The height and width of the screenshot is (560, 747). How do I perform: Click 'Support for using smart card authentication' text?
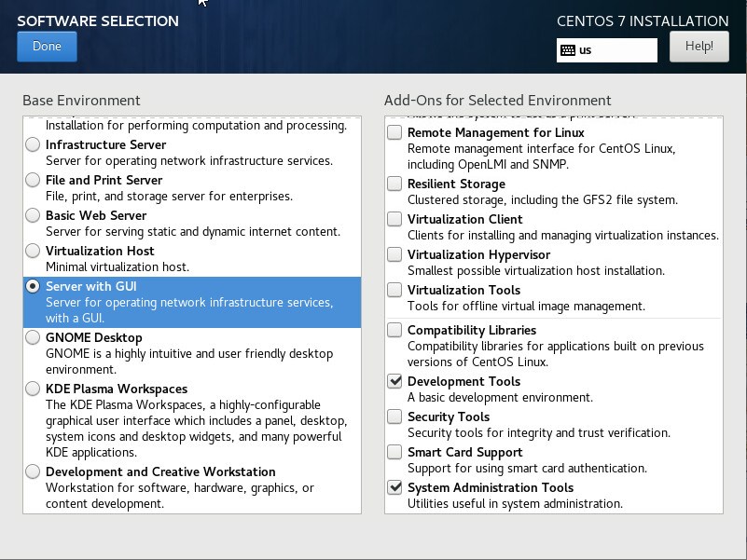(x=528, y=469)
